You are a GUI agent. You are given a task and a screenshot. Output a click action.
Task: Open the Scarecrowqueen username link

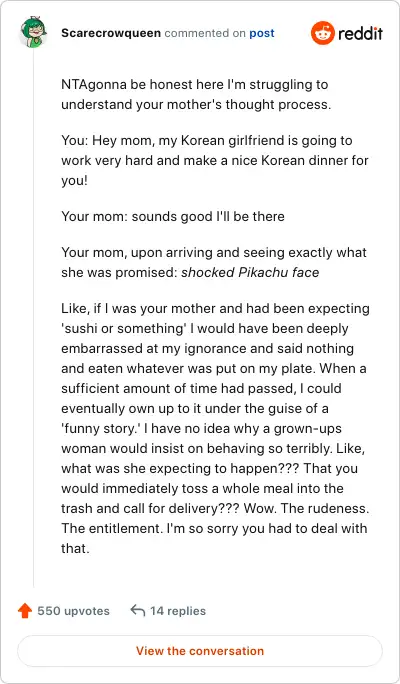click(111, 33)
